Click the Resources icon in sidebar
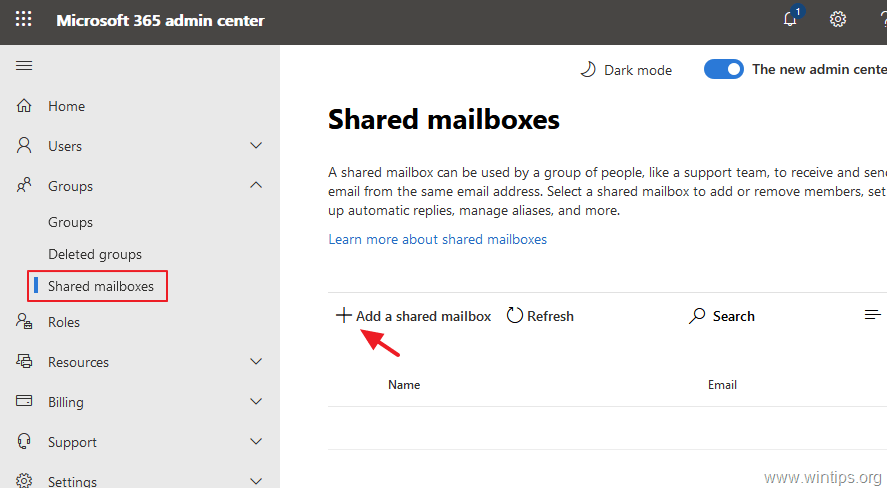This screenshot has width=887, height=488. tap(24, 361)
